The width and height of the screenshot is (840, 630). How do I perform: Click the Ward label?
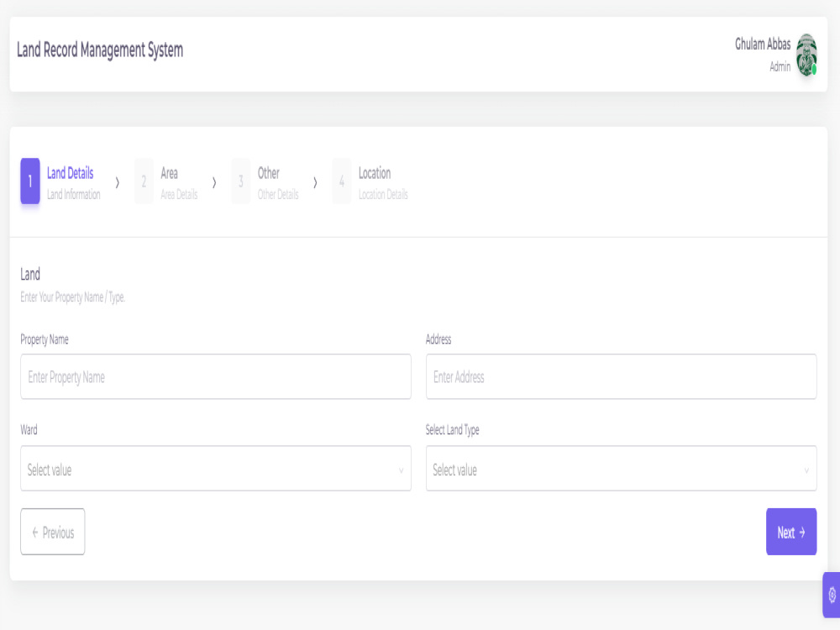[29, 429]
